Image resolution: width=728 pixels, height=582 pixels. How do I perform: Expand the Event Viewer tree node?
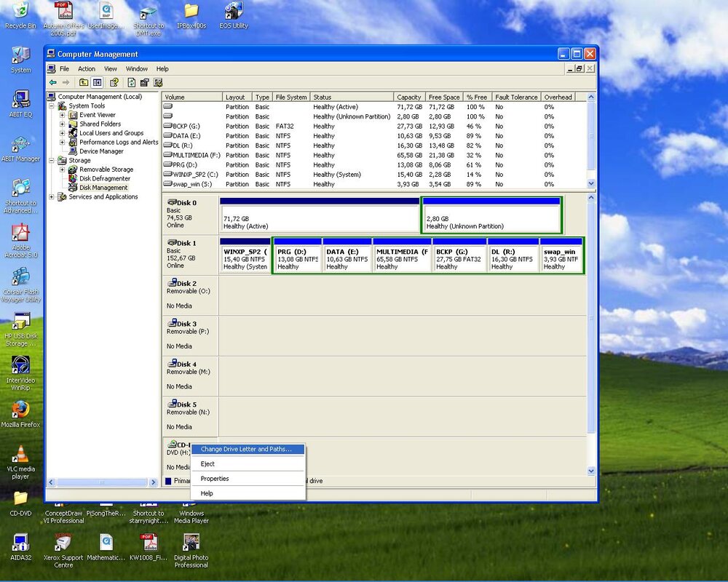click(63, 115)
